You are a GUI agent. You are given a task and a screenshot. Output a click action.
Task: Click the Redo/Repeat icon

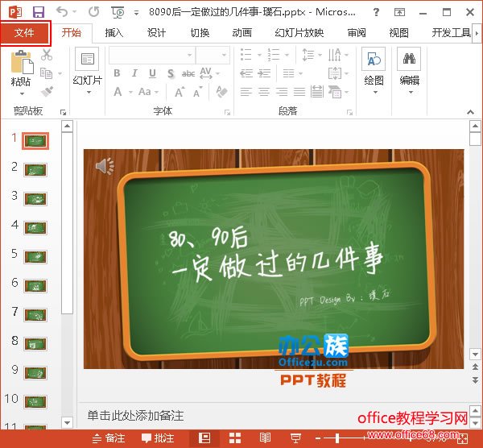[93, 12]
